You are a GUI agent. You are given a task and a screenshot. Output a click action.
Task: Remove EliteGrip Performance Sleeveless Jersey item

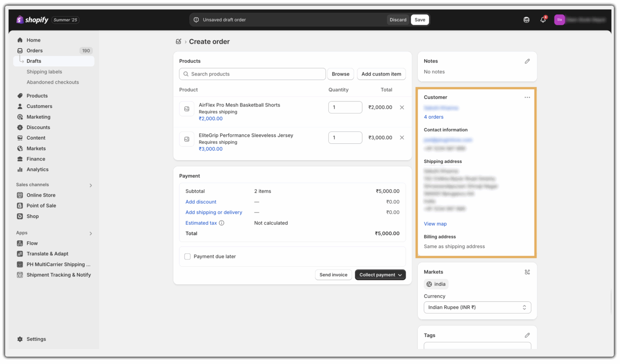coord(401,137)
